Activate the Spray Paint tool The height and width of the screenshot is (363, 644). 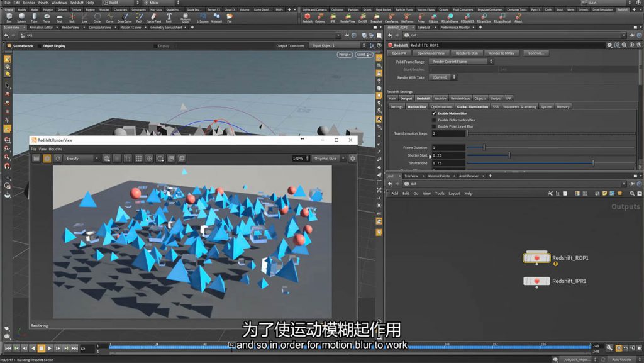[154, 18]
